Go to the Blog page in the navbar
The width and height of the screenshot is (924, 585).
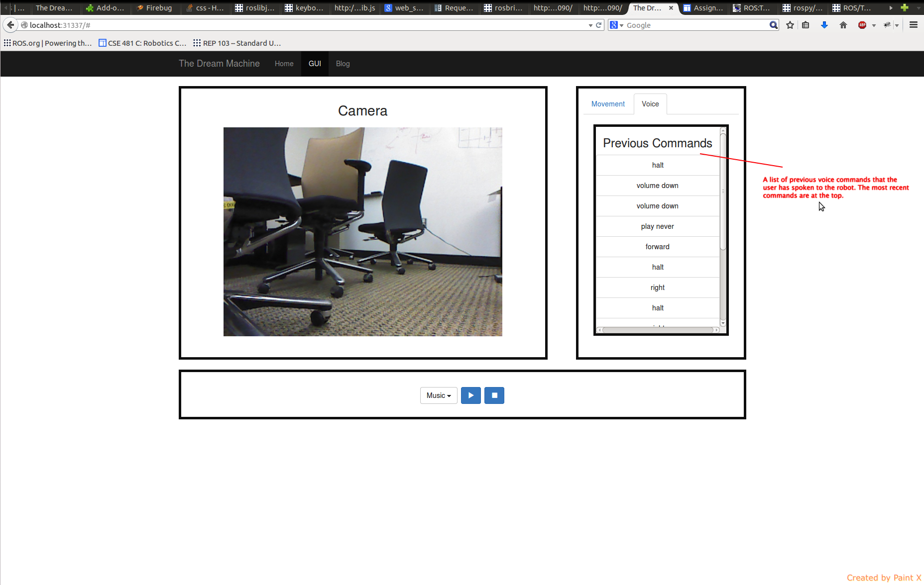click(343, 64)
